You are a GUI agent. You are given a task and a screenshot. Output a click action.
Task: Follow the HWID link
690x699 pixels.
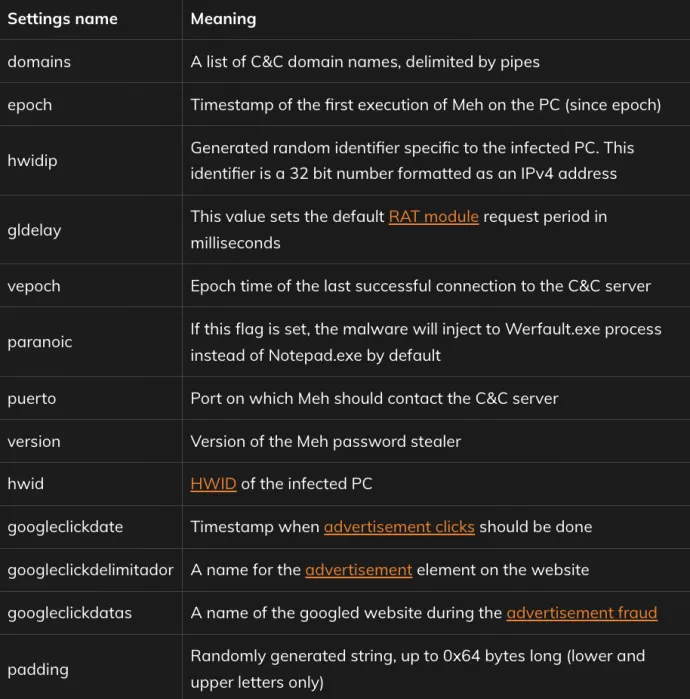tap(213, 484)
